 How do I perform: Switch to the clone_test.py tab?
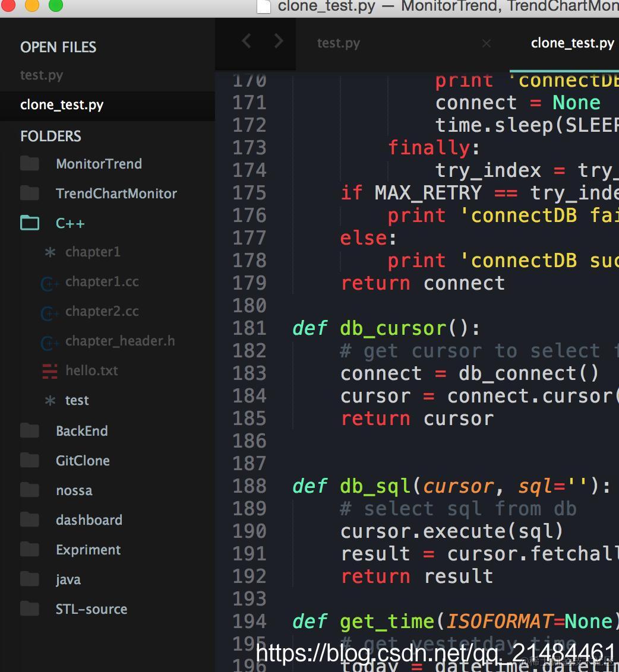click(x=573, y=43)
